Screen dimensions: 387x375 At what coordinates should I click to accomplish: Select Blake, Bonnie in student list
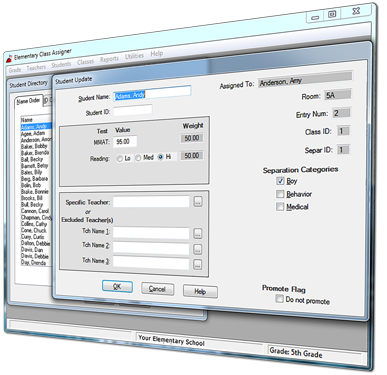coord(36,192)
